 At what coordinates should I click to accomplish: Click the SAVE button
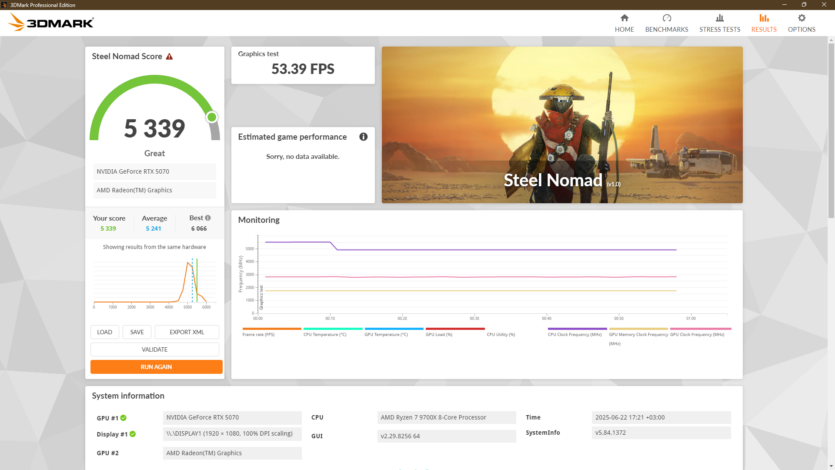click(137, 332)
